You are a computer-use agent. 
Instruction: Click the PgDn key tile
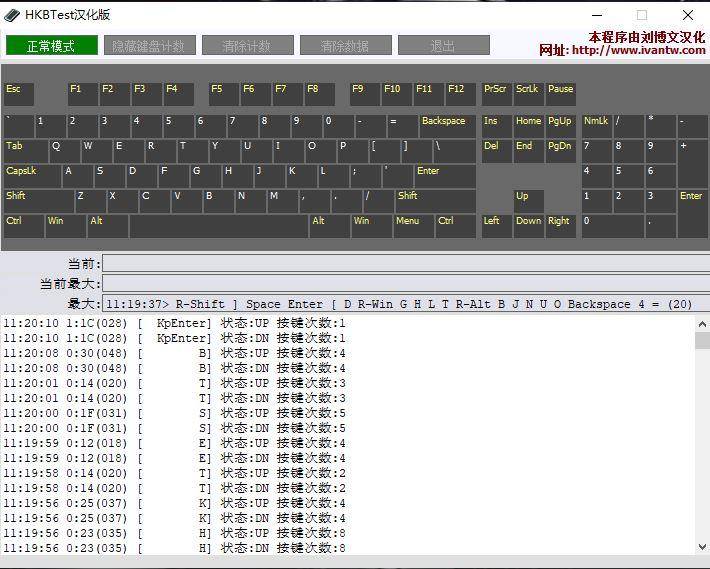click(561, 151)
